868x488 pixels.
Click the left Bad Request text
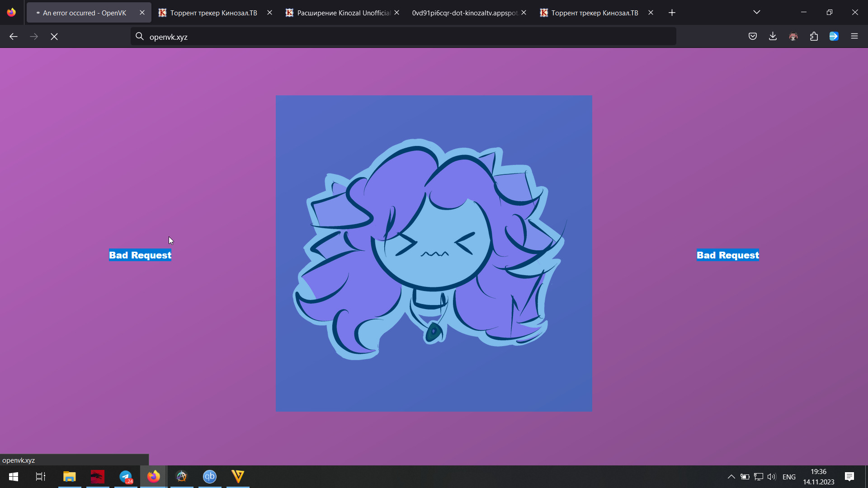point(140,255)
